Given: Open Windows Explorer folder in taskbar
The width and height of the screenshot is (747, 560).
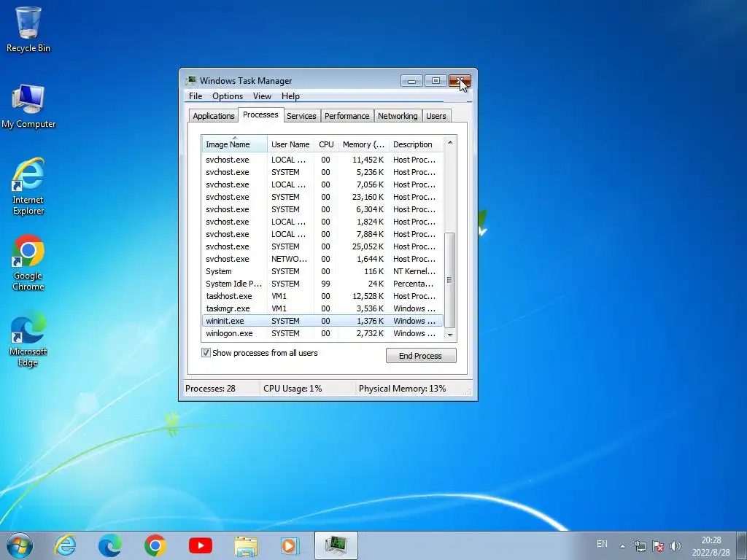Looking at the screenshot, I should tap(246, 545).
